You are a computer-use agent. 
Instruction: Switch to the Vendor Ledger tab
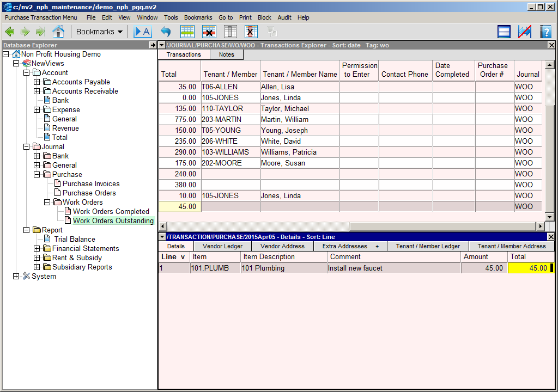coord(222,246)
